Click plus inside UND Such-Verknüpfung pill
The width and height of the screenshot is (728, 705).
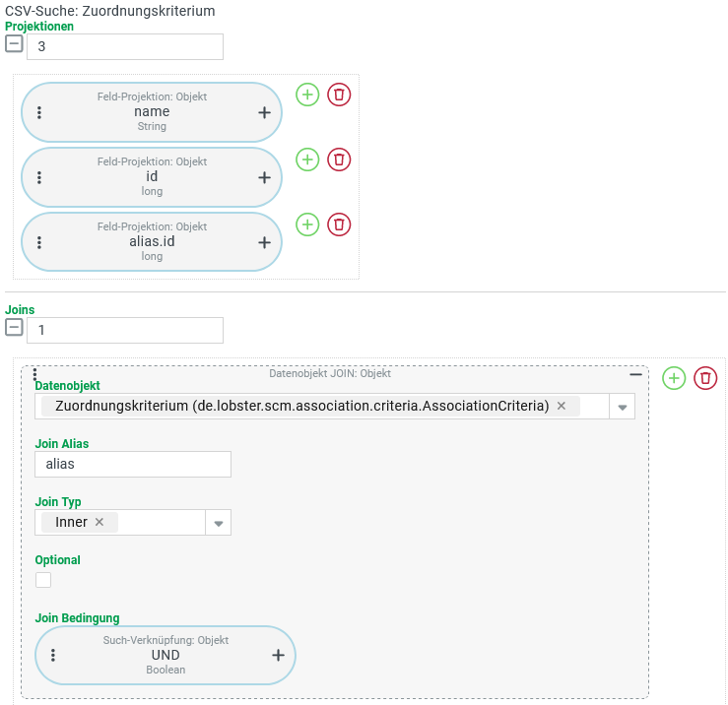[x=278, y=655]
